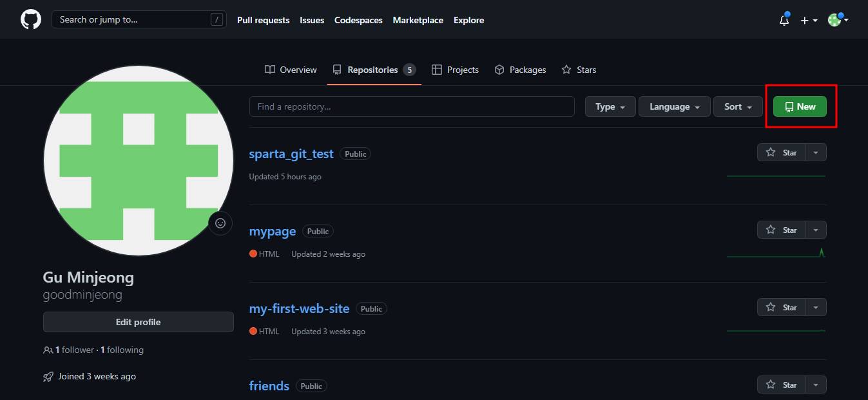
Task: Open Explore in top navigation
Action: (468, 20)
